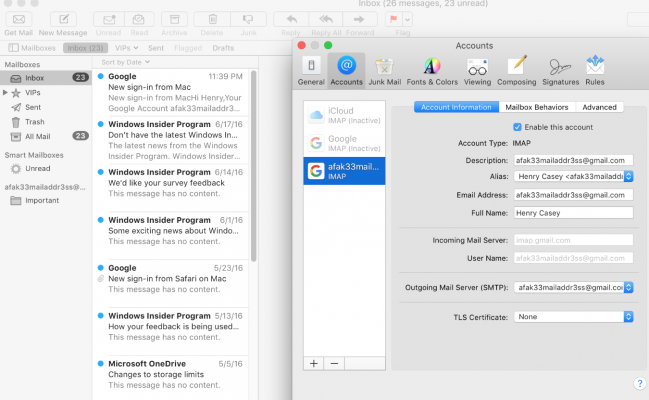Toggle Mailboxes sidebar in favorites bar

(x=32, y=48)
